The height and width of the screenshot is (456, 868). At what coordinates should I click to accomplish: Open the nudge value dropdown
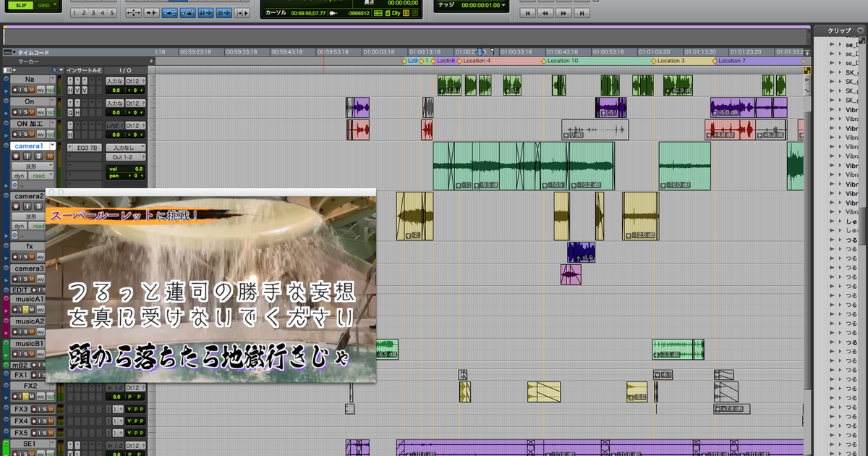click(x=503, y=5)
